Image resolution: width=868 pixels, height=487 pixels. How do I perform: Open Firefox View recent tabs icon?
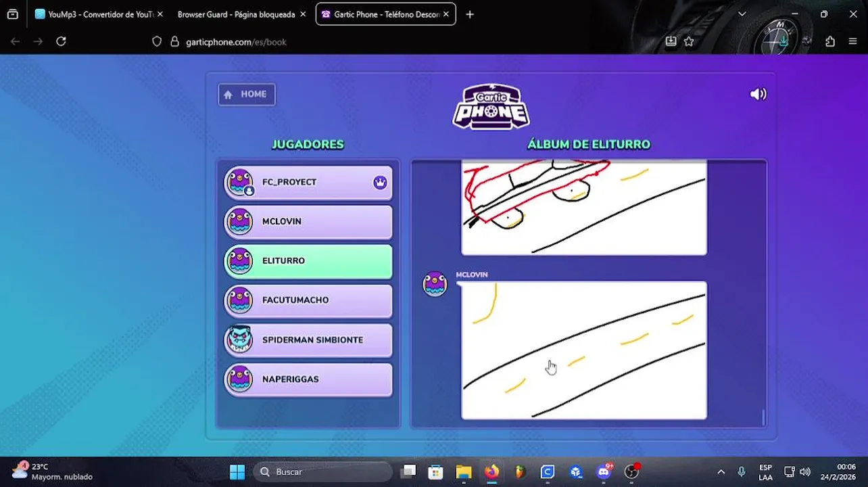tap(12, 14)
